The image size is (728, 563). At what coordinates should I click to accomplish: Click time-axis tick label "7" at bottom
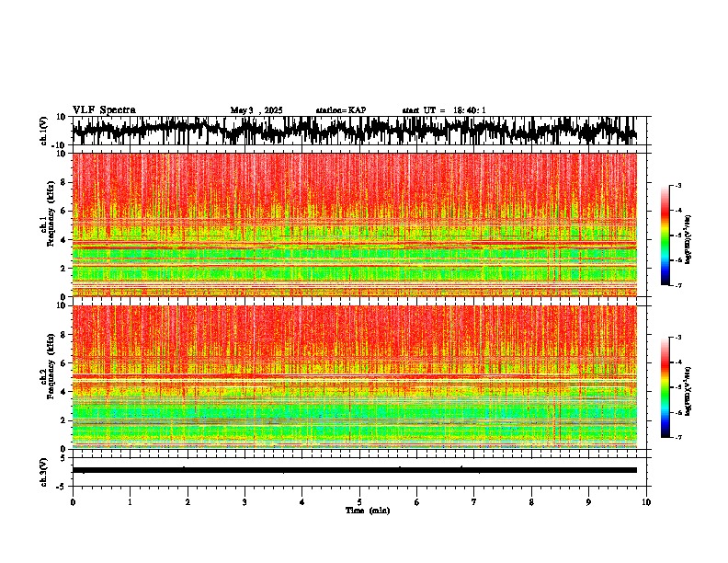(474, 502)
